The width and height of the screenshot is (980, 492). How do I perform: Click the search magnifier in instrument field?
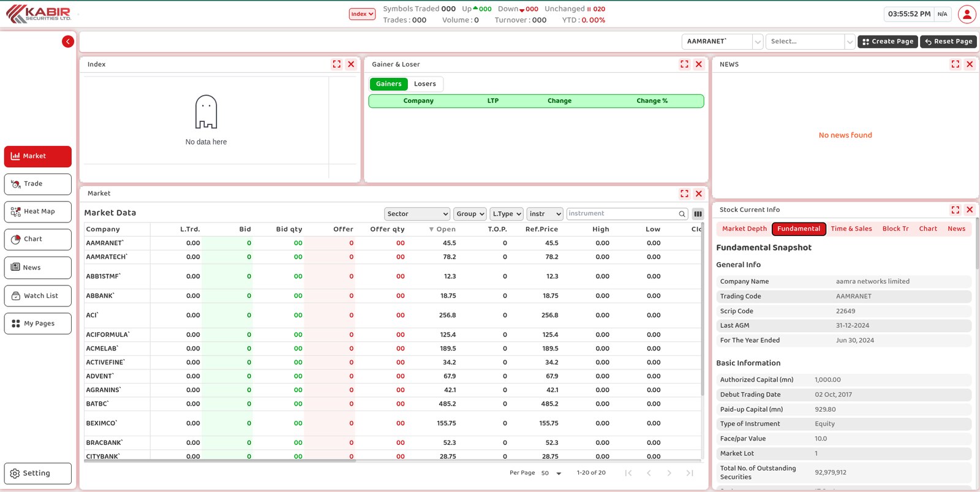682,214
